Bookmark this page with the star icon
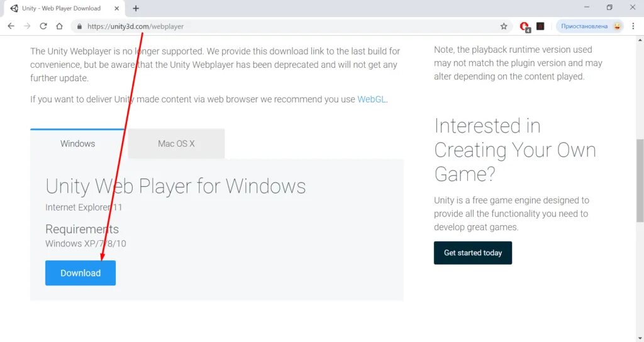 pos(504,26)
